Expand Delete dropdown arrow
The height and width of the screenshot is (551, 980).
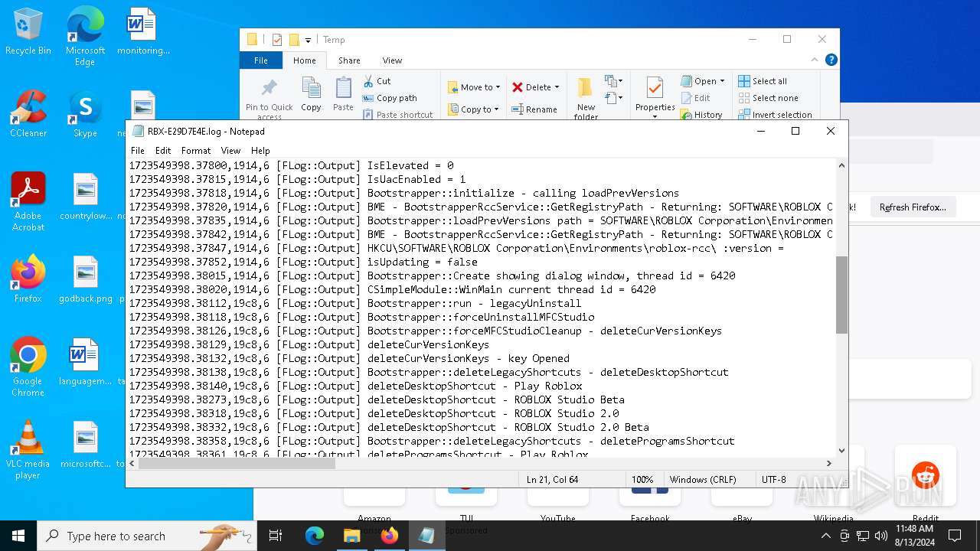pyautogui.click(x=557, y=87)
